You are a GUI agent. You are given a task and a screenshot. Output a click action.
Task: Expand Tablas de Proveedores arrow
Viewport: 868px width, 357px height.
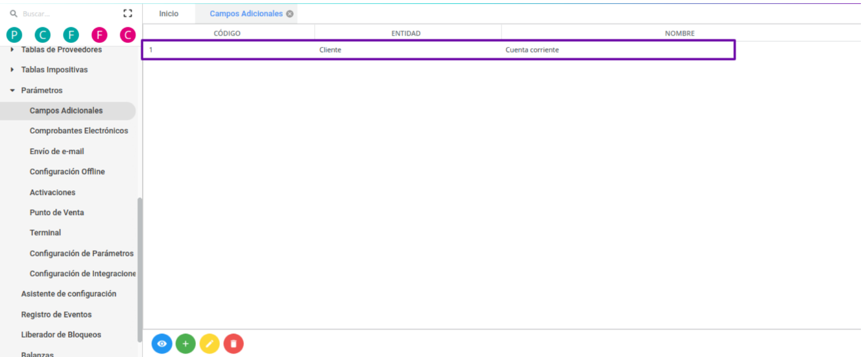point(12,50)
